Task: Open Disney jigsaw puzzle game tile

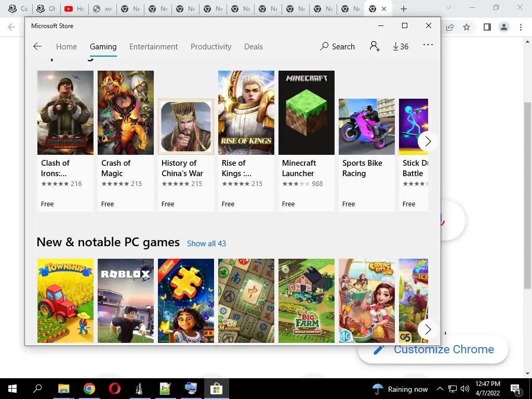Action: tap(186, 301)
